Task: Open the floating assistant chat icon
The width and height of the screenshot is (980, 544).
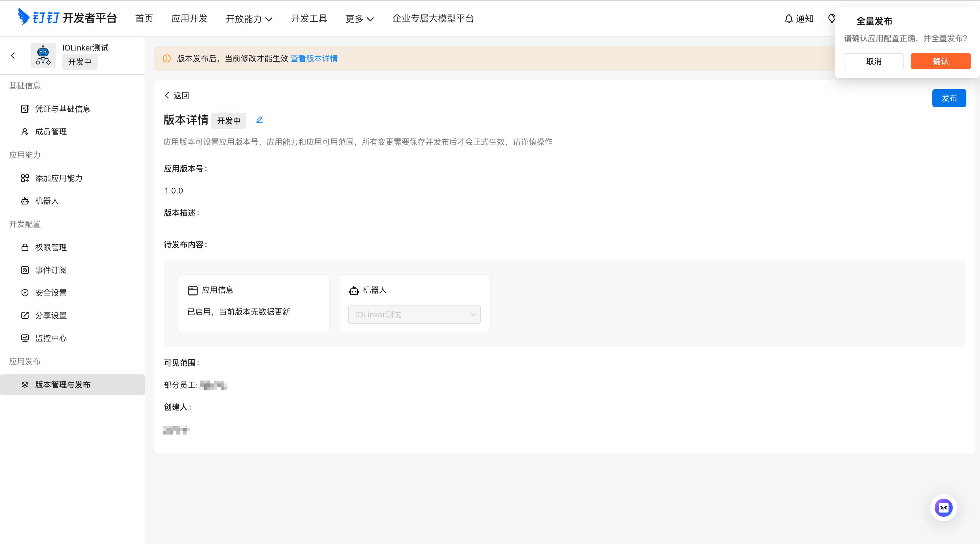Action: [x=943, y=507]
